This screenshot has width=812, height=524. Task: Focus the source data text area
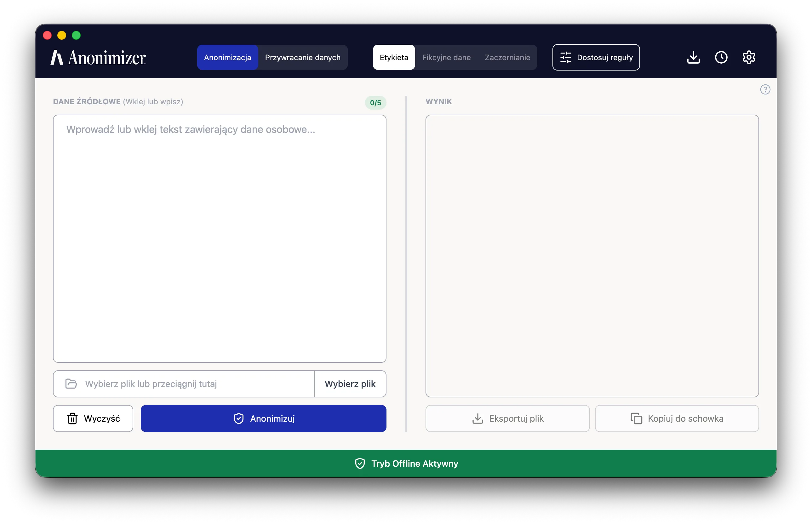pyautogui.click(x=220, y=239)
